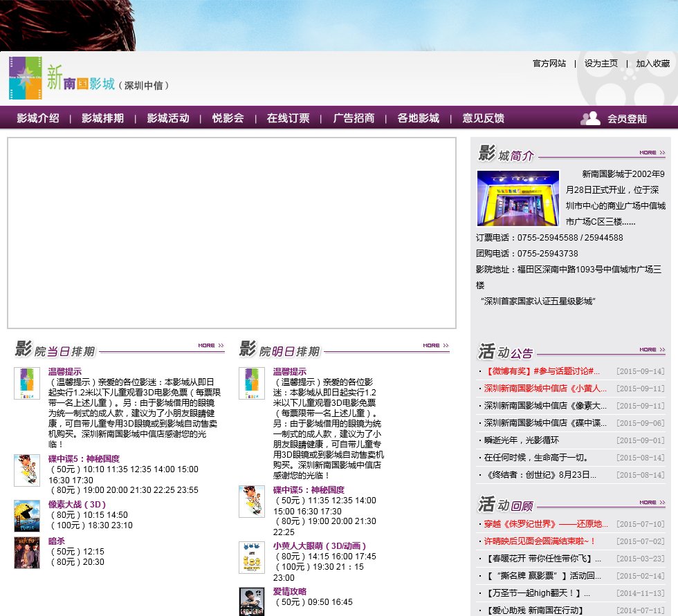Open 悦影会 menu item

228,118
